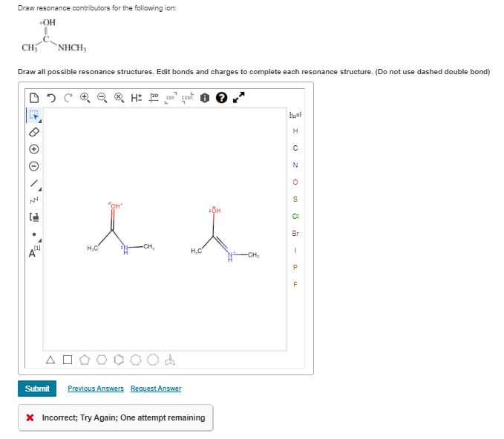Insert a benzene ring template
Image resolution: width=504 pixels, height=439 pixels.
coord(119,360)
